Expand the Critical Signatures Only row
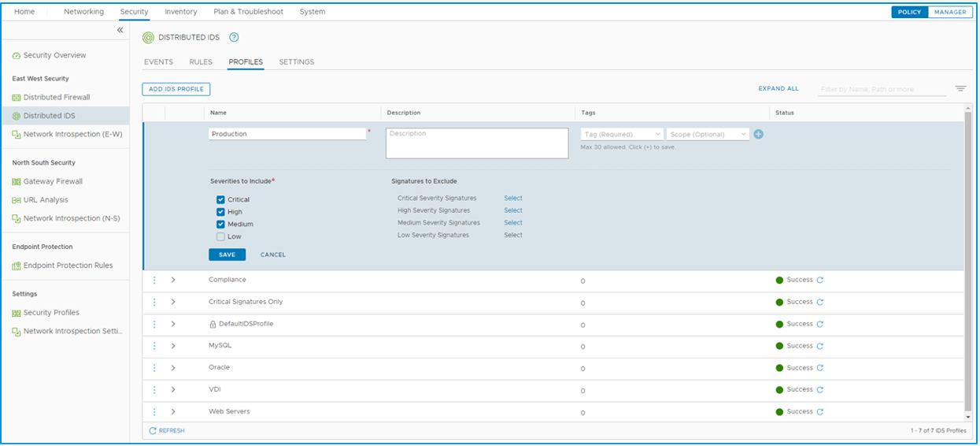This screenshot has height=446, width=980. 173,302
